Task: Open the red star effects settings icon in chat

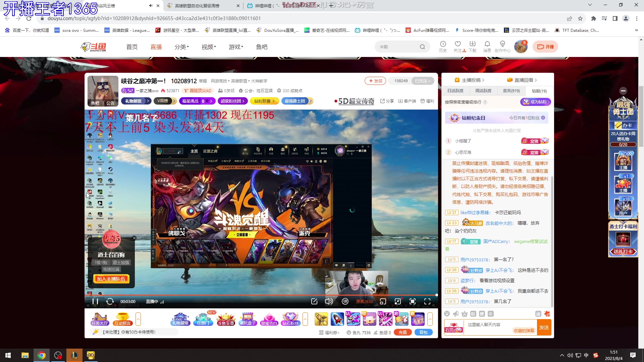Action: click(x=547, y=314)
